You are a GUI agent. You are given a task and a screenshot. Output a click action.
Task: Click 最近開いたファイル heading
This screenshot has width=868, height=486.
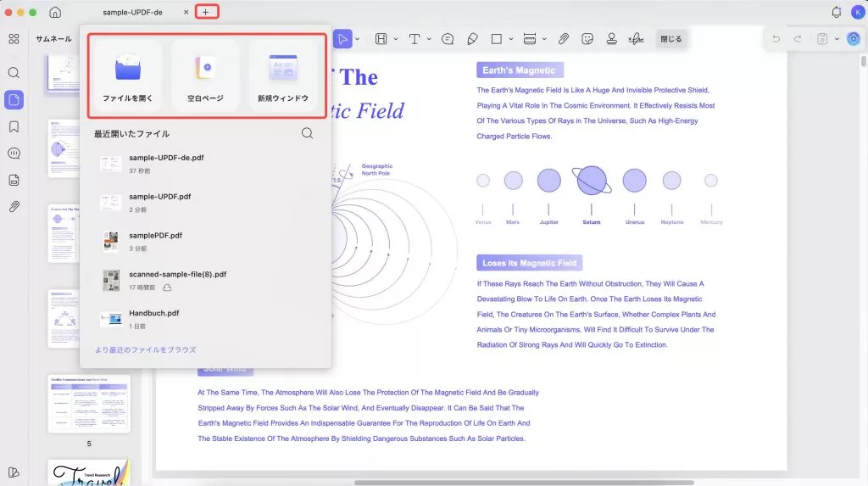coord(131,133)
